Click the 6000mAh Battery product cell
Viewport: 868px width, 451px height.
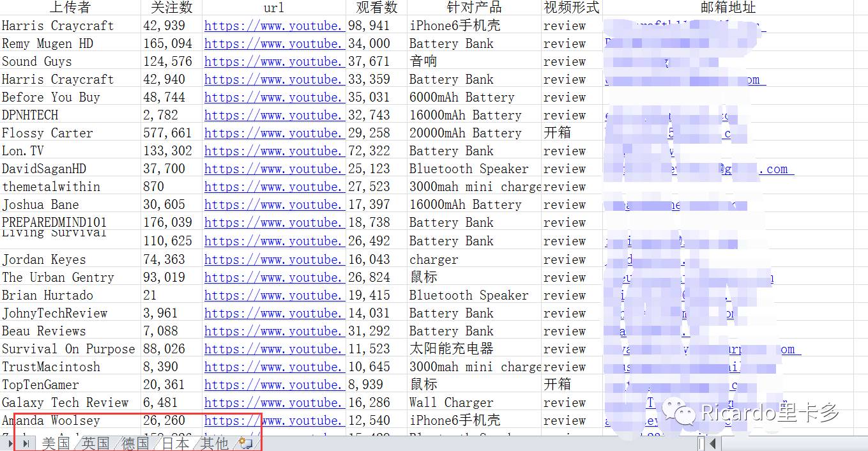tap(474, 97)
